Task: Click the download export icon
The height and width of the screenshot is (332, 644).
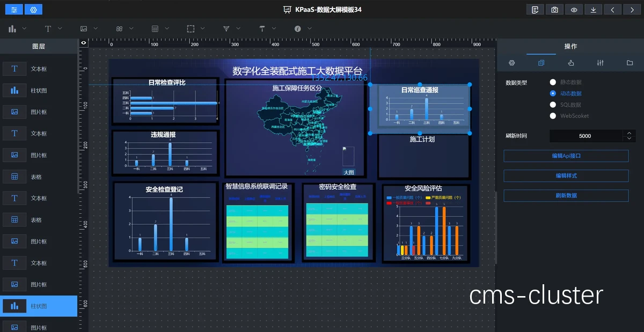Action: pyautogui.click(x=593, y=10)
